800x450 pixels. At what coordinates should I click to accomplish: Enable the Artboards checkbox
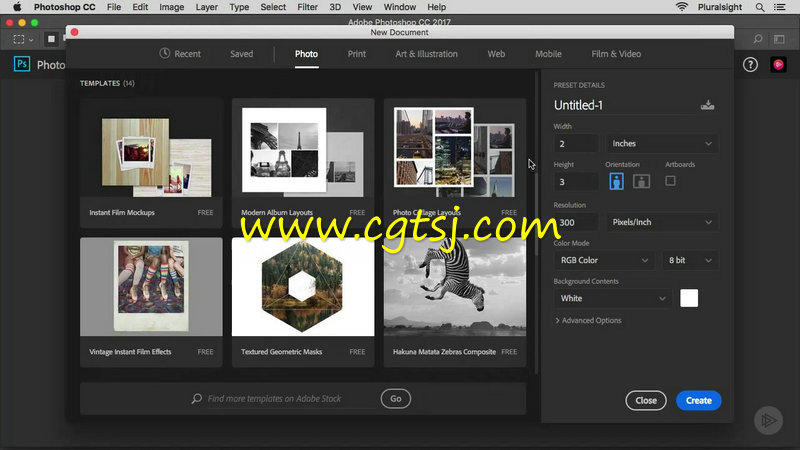point(670,181)
